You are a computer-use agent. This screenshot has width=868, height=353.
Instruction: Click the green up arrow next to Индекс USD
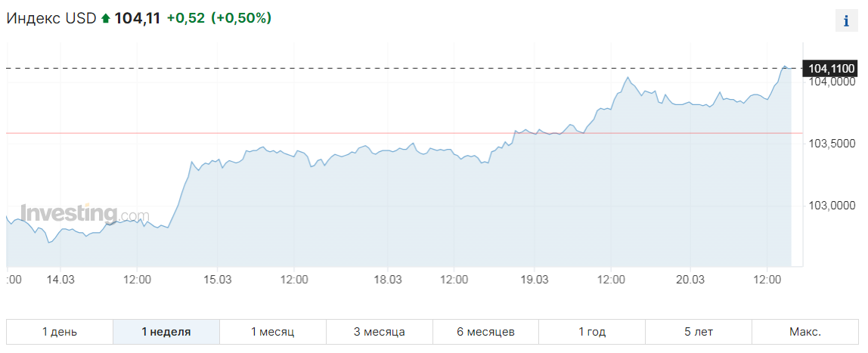pos(106,19)
